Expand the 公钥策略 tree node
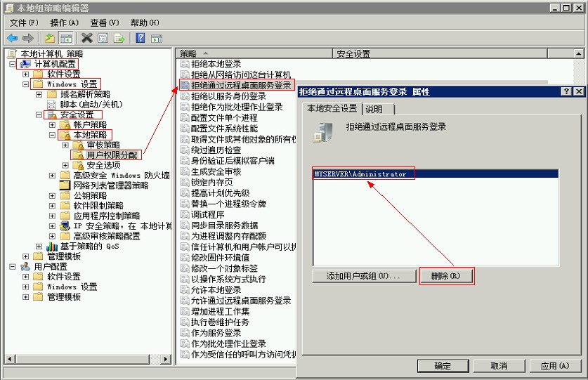 52,195
